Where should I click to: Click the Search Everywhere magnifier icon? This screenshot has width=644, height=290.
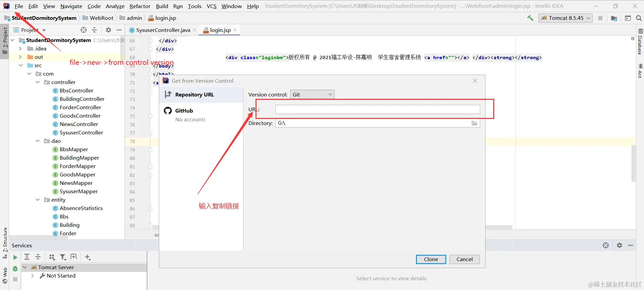(639, 18)
